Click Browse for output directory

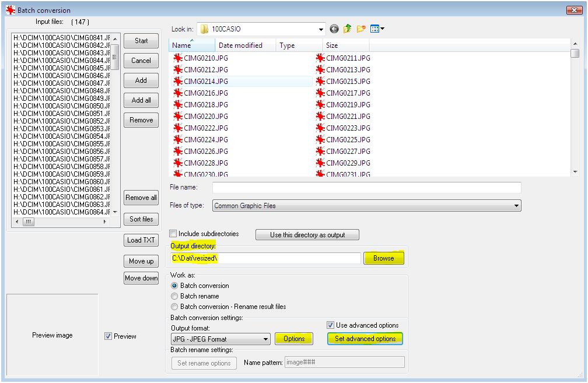[x=383, y=258]
